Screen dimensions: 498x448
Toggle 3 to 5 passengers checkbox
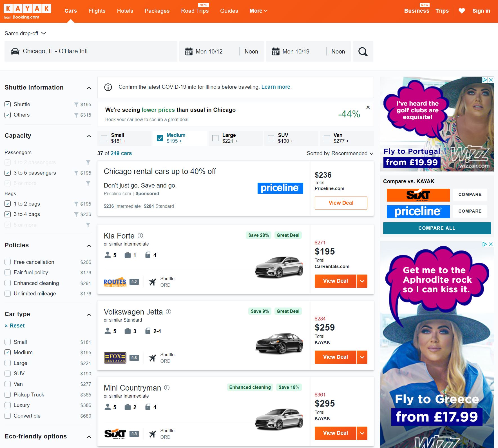[8, 173]
